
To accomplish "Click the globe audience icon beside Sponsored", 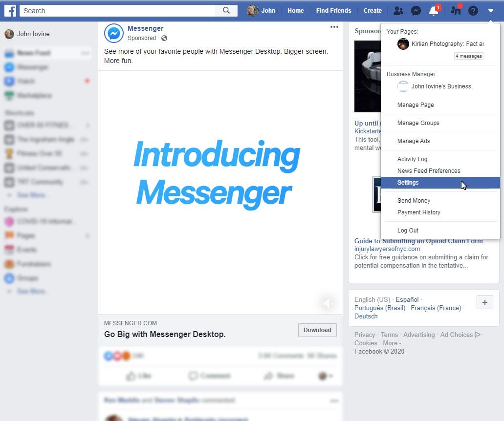I will pos(164,38).
